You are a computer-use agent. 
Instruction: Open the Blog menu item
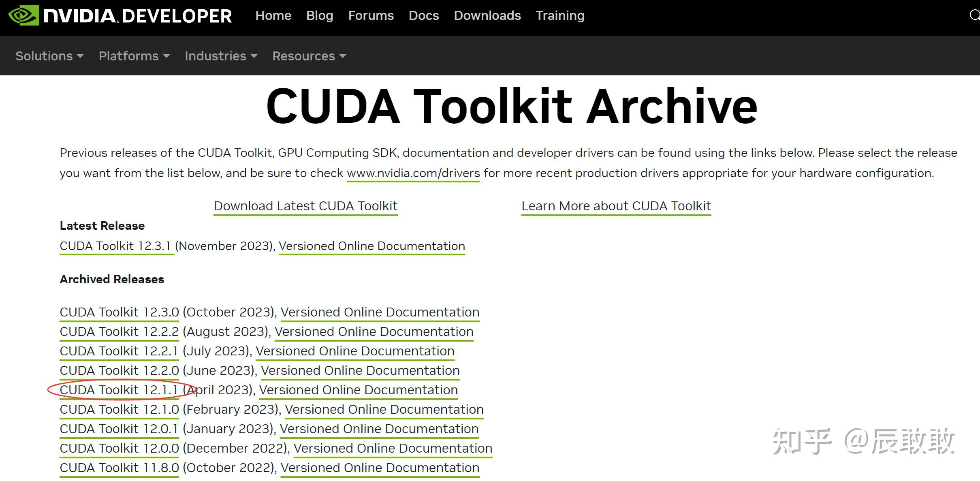pyautogui.click(x=319, y=15)
